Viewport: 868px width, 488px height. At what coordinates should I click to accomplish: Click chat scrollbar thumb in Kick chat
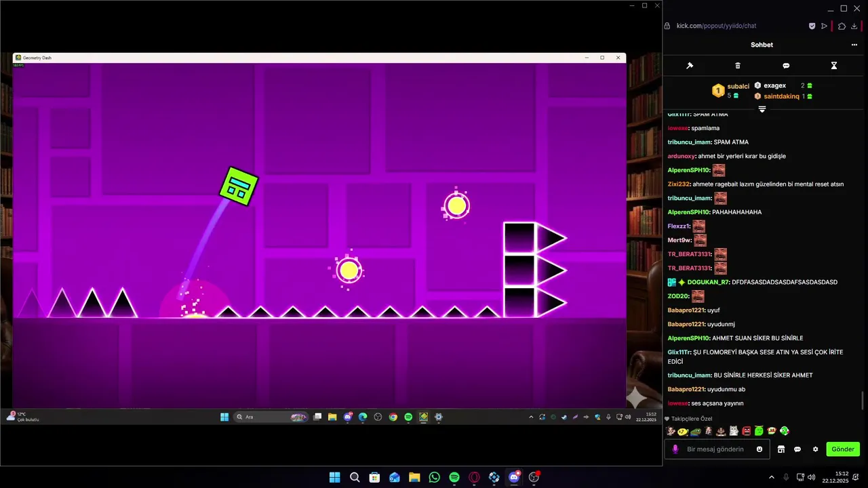(863, 400)
